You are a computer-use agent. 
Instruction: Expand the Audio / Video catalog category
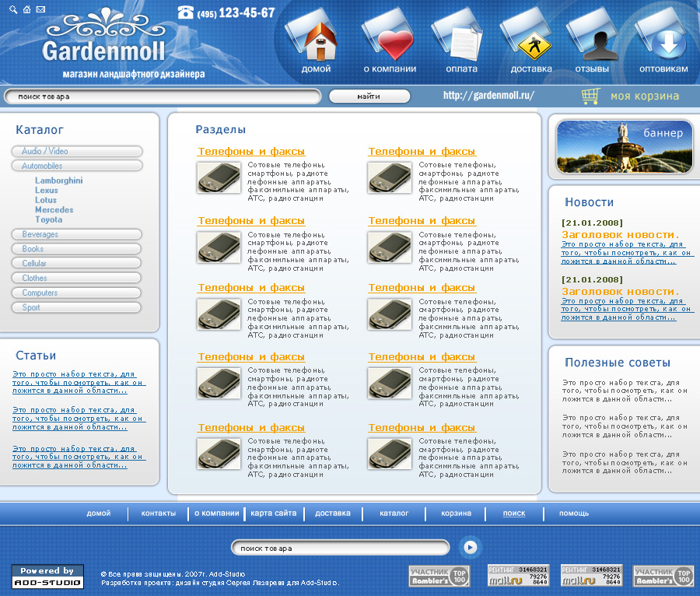(x=77, y=152)
